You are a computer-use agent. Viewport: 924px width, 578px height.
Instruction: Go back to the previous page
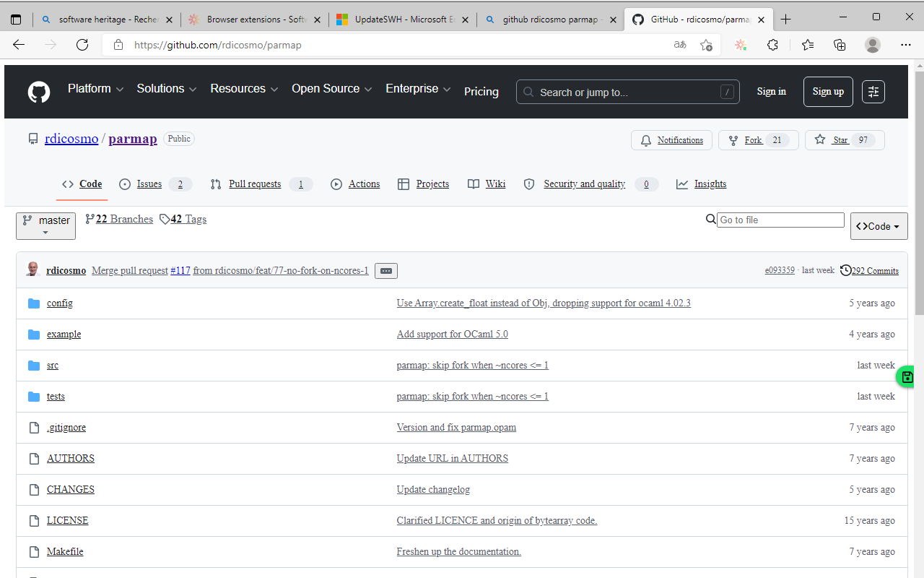point(19,45)
